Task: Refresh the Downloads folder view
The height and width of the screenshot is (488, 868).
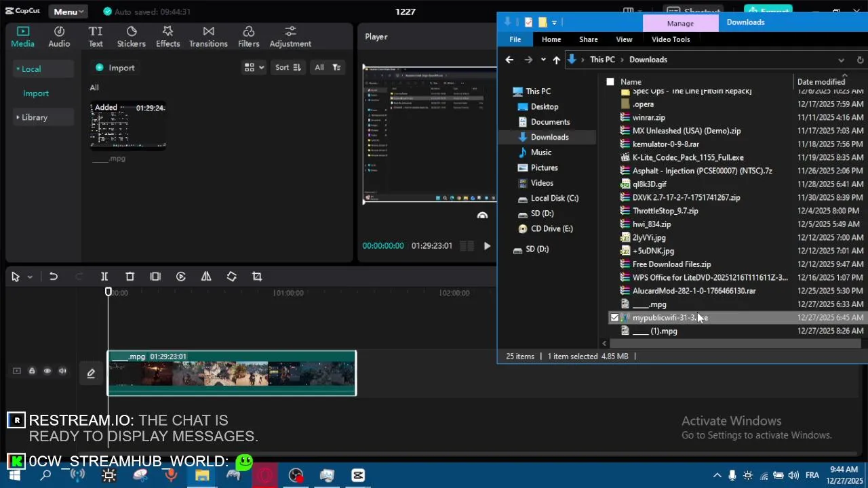Action: [860, 60]
